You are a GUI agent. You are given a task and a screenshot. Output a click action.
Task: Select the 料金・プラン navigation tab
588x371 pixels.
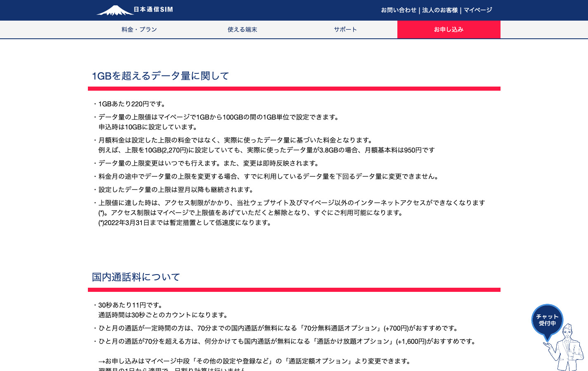coord(139,30)
